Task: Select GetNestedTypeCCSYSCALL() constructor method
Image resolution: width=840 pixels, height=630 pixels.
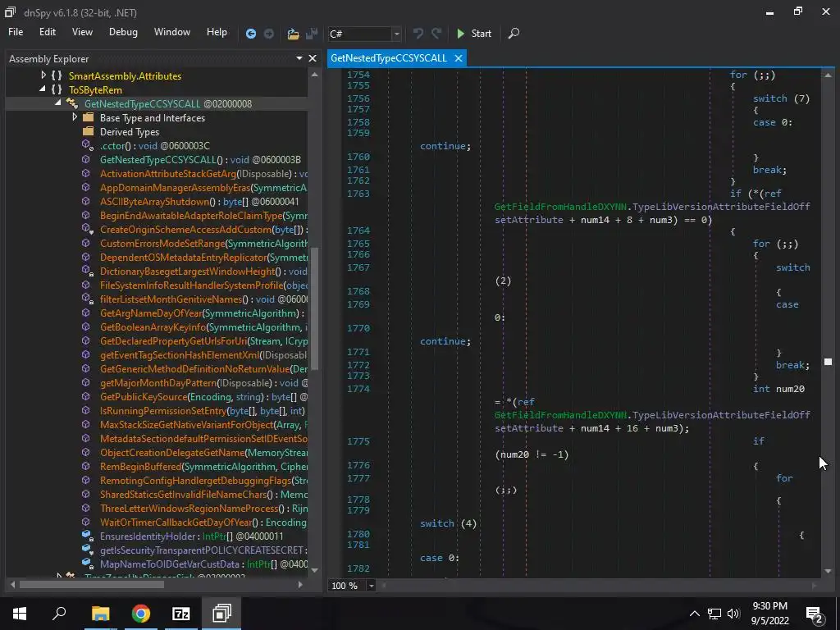Action: tap(200, 160)
